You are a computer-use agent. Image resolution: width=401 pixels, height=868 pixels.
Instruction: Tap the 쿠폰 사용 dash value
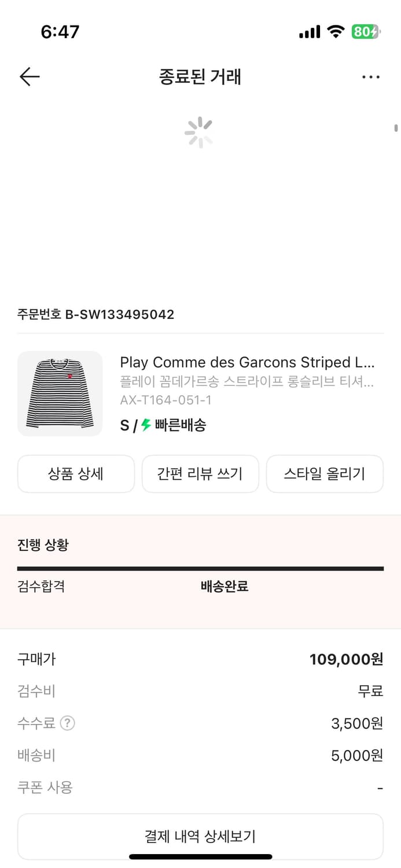(380, 787)
